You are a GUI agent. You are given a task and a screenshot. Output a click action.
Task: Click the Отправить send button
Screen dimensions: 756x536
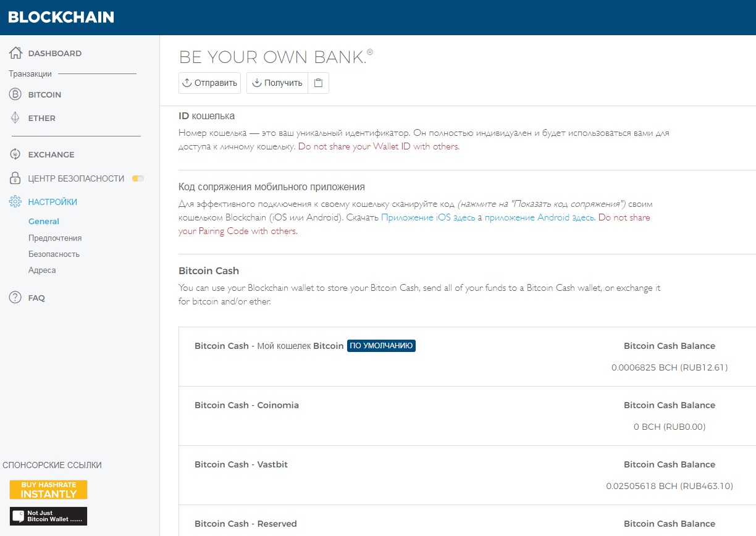point(209,83)
